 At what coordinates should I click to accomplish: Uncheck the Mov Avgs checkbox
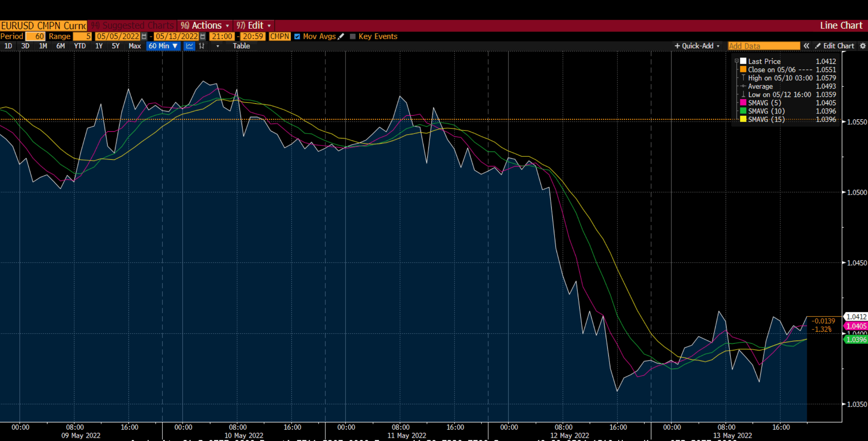[297, 36]
